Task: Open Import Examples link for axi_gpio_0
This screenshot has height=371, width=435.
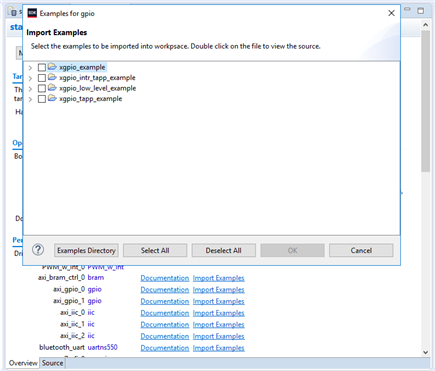Action: pos(219,290)
